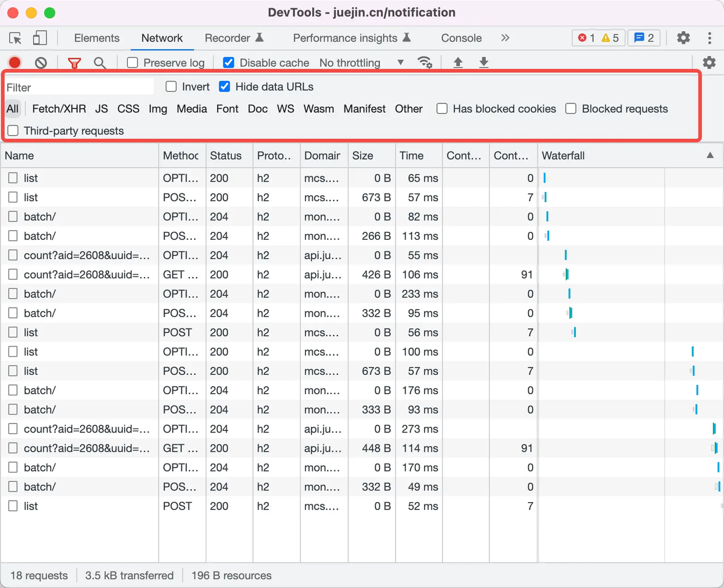Open the DevTools three-dot menu
Viewport: 724px width, 588px height.
(709, 38)
